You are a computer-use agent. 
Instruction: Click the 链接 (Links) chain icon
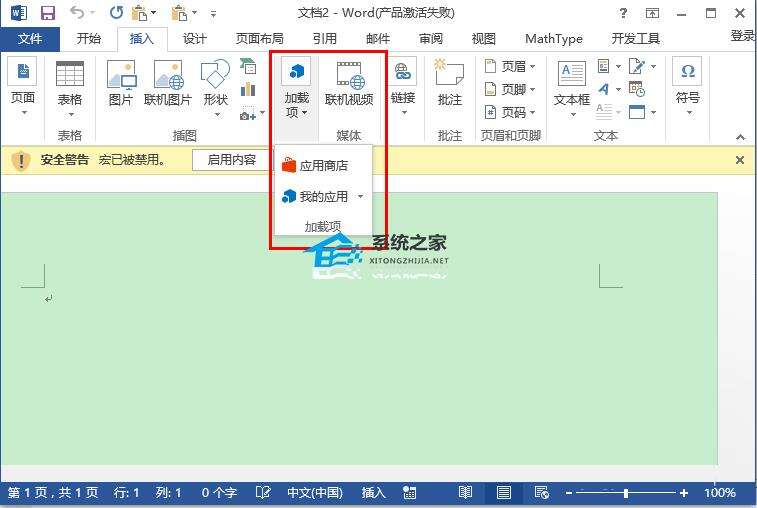[403, 72]
